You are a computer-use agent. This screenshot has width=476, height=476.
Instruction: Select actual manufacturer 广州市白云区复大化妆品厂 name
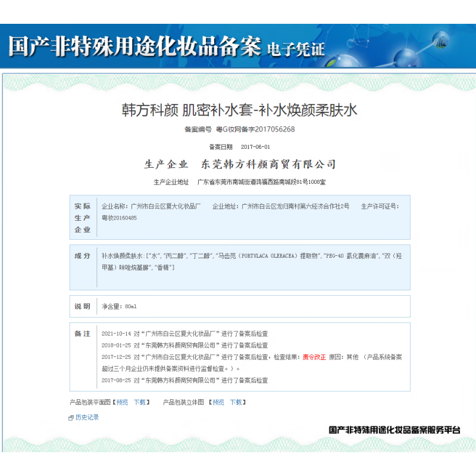[166, 206]
